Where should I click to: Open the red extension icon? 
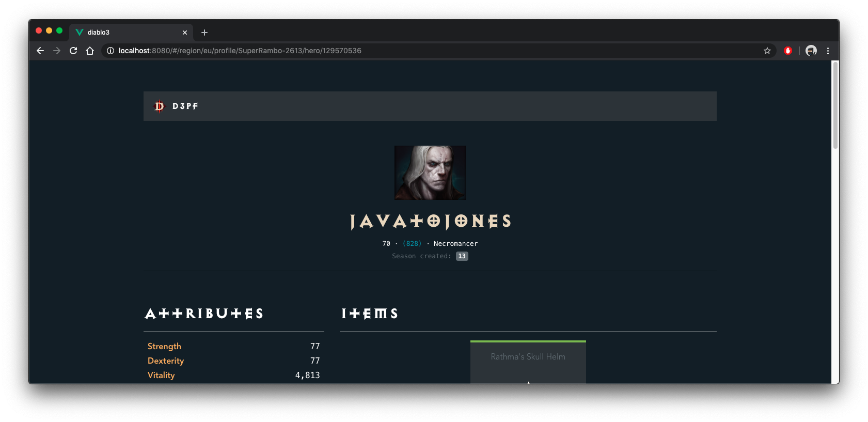[x=788, y=51]
